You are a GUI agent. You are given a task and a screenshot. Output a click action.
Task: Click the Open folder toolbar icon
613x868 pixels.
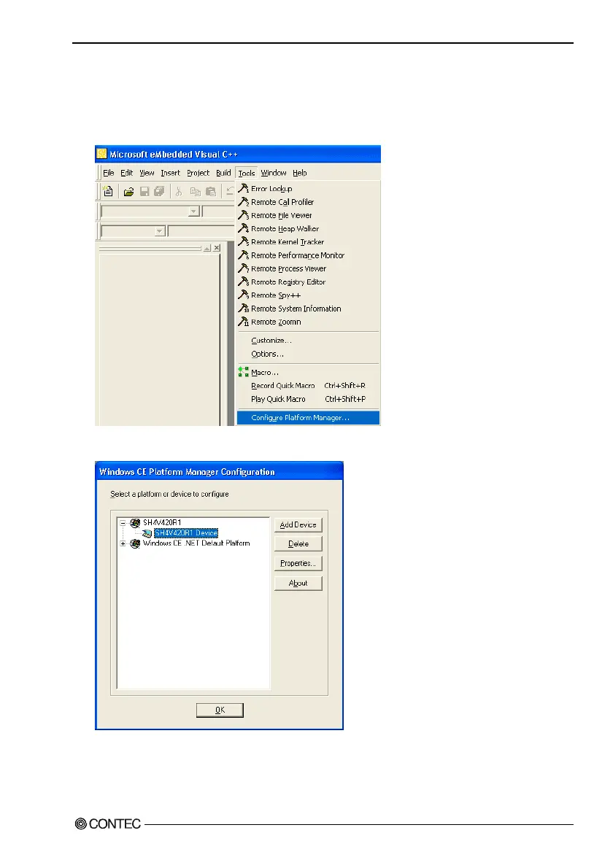coord(129,192)
